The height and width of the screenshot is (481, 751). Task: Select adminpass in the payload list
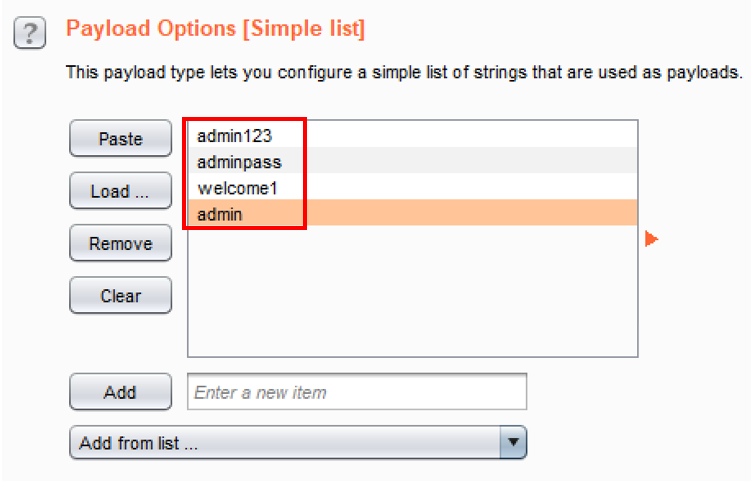click(x=239, y=161)
